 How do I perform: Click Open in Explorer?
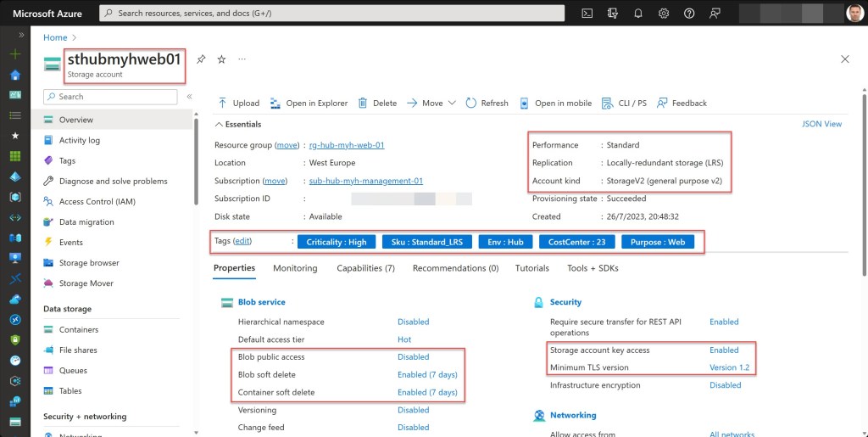[309, 104]
